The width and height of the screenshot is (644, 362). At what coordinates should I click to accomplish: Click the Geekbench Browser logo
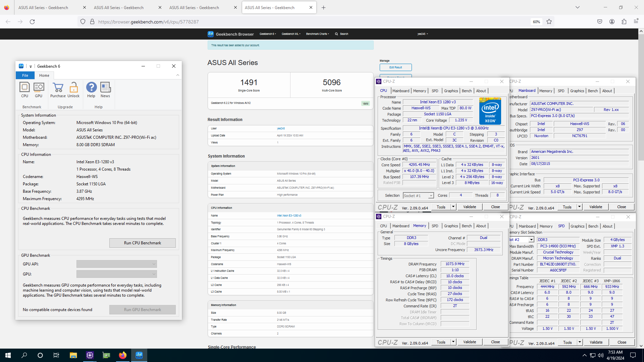pos(231,34)
